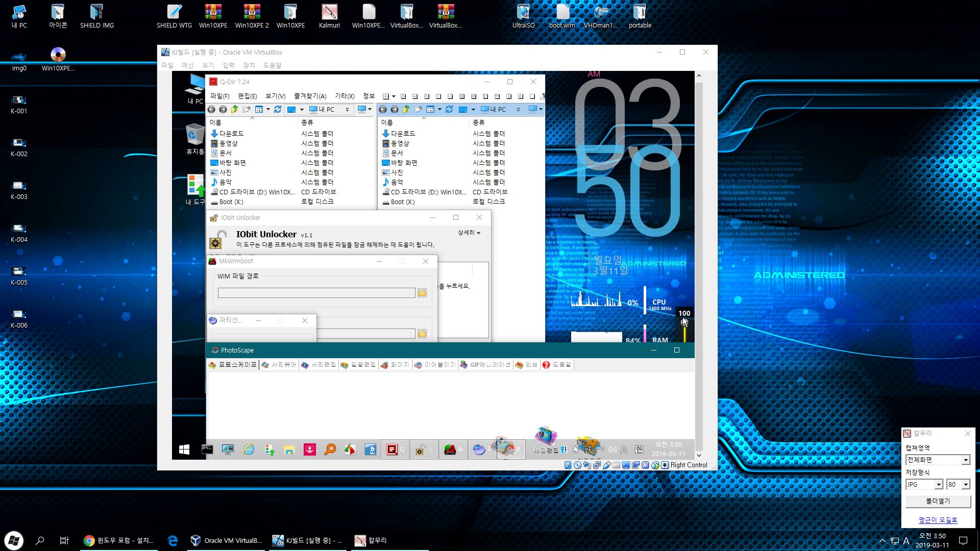Click the guest volume speaker tray icon
This screenshot has width=980, height=551.
click(612, 449)
